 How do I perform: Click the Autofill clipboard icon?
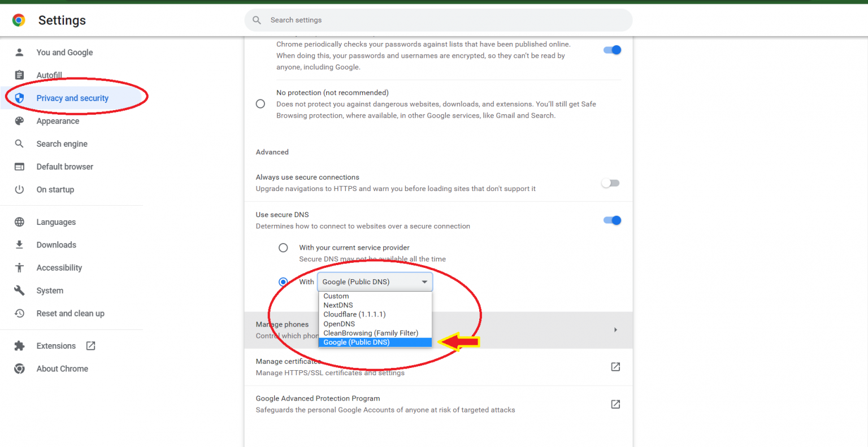click(19, 75)
